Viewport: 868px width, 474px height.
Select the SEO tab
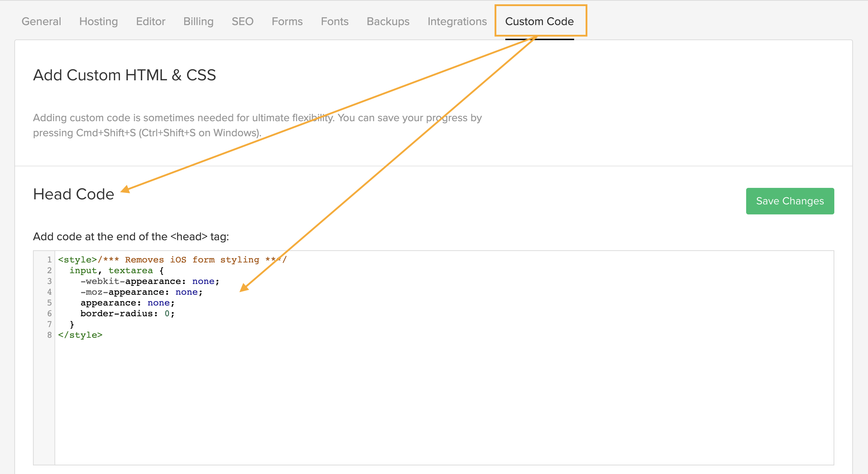click(x=243, y=22)
